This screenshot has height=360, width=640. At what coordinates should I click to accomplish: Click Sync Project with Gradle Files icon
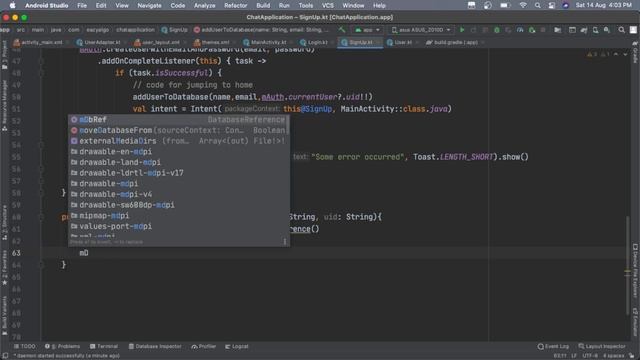pos(584,30)
